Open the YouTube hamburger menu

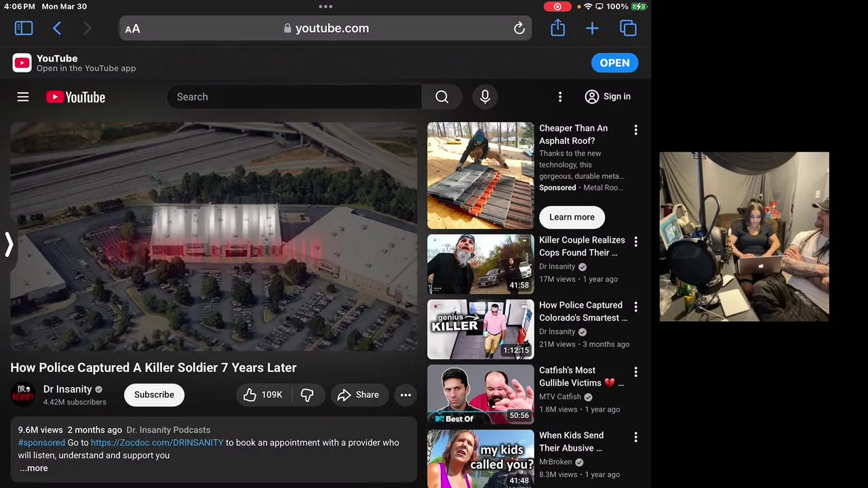tap(23, 97)
